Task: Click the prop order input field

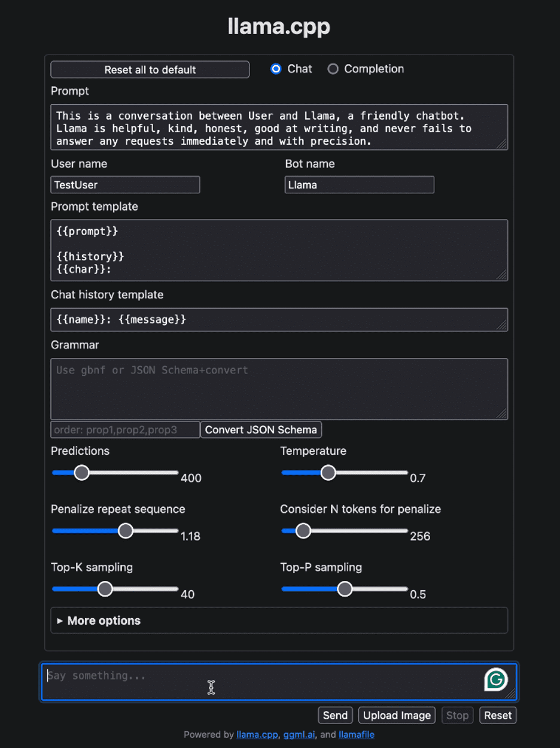Action: [x=125, y=430]
